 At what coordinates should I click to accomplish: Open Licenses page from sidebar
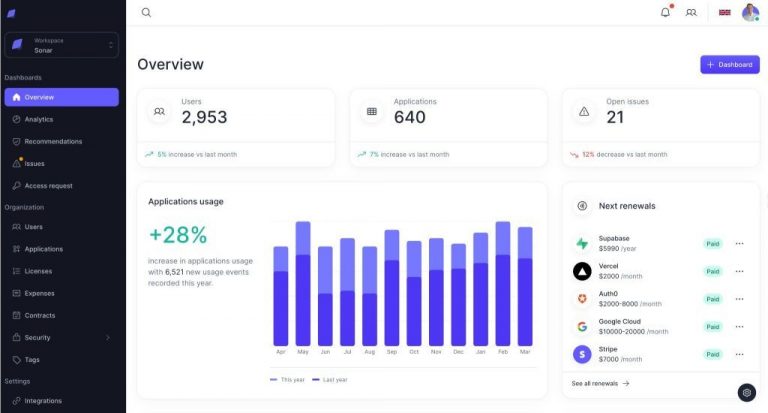pyautogui.click(x=38, y=271)
